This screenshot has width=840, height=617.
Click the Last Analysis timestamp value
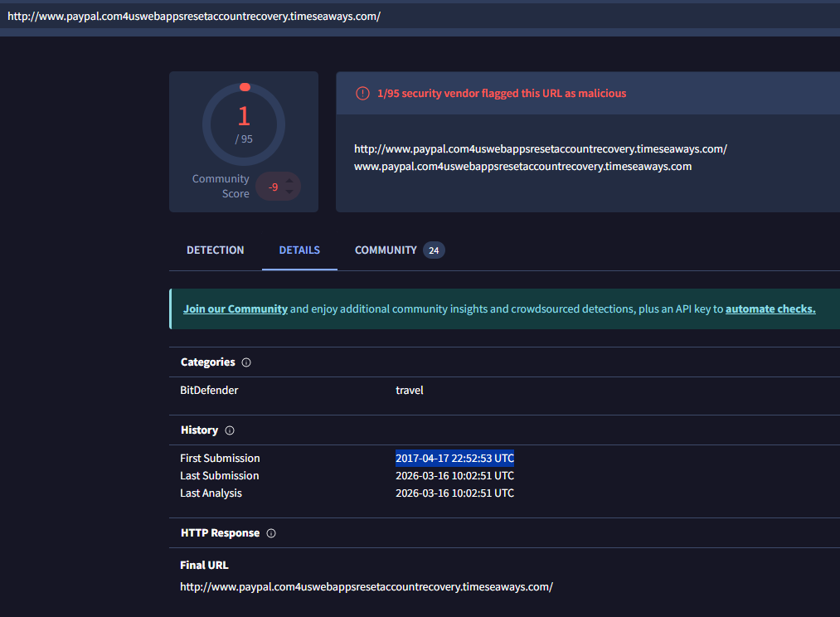454,493
